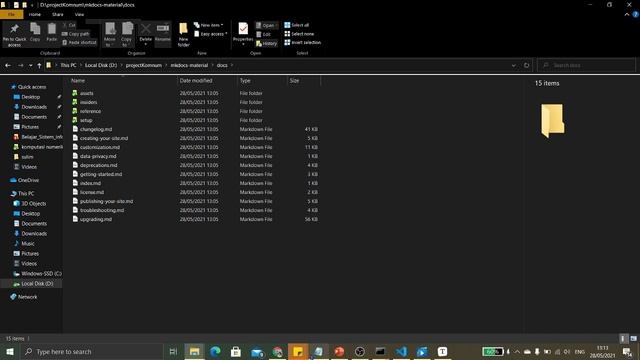Click Select all in the ribbon
The width and height of the screenshot is (640, 360).
pyautogui.click(x=297, y=25)
